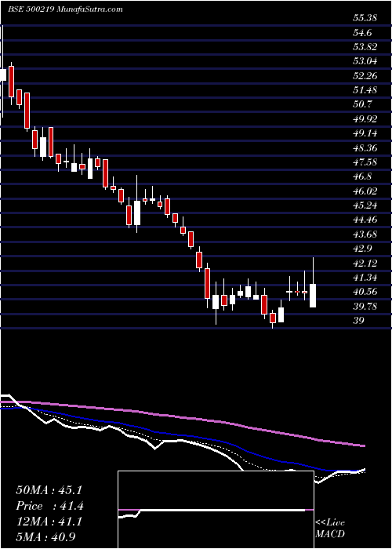Image resolution: width=392 pixels, height=549 pixels.
Task: Select the 50.7 price axis label
Action: 362,104
